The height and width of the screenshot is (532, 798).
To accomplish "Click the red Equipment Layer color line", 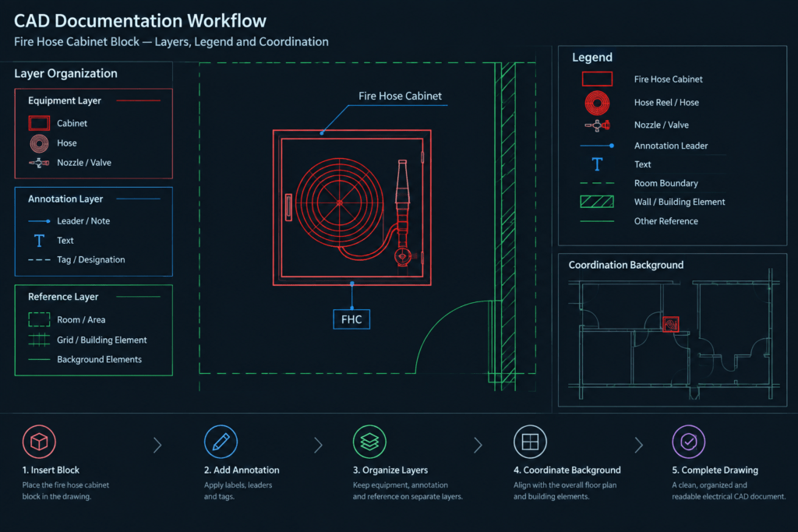I will point(139,100).
